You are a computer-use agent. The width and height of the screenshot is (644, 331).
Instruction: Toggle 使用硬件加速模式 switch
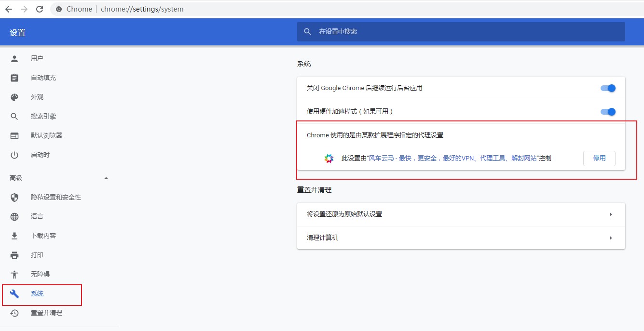point(608,112)
